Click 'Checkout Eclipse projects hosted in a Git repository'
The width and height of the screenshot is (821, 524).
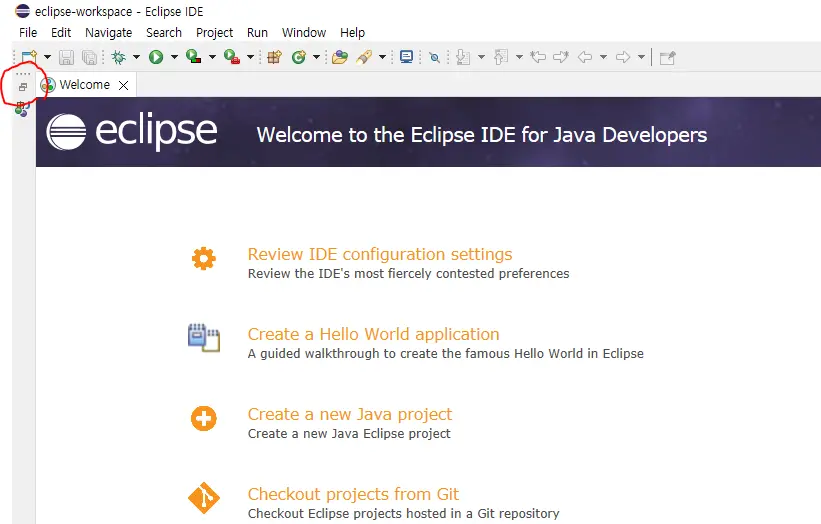coord(404,514)
